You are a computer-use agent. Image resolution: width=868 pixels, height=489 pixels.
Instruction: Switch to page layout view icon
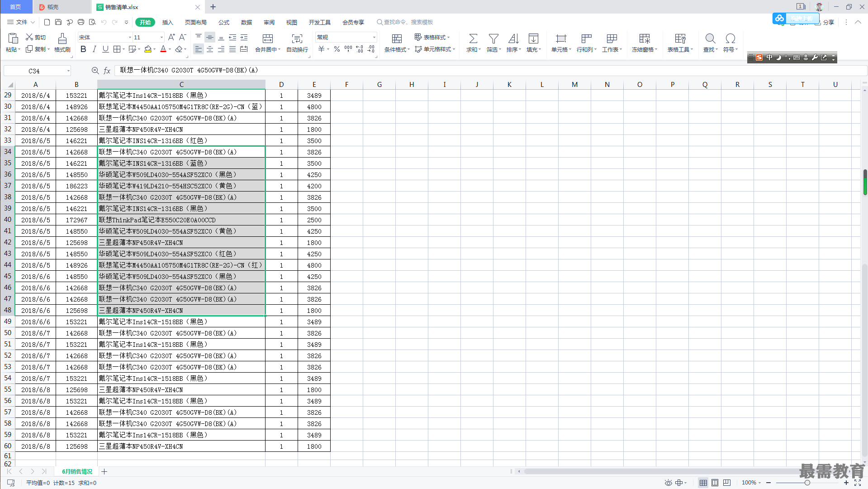coord(715,483)
